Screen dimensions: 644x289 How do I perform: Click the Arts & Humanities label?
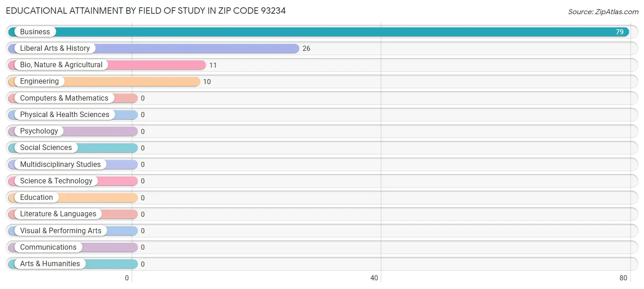(50, 263)
